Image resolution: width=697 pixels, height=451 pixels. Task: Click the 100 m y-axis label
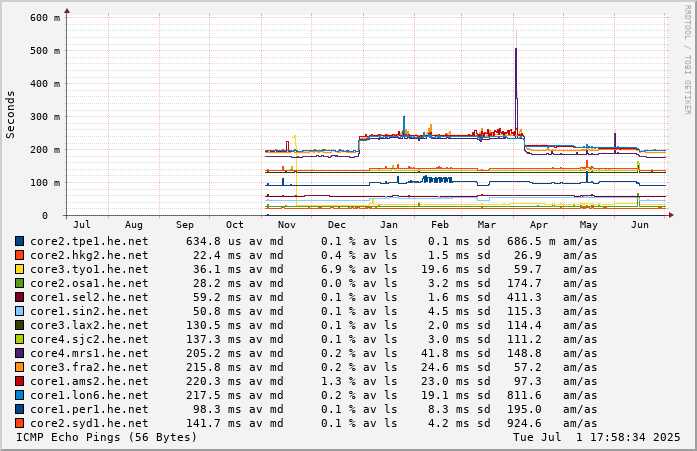(x=45, y=183)
